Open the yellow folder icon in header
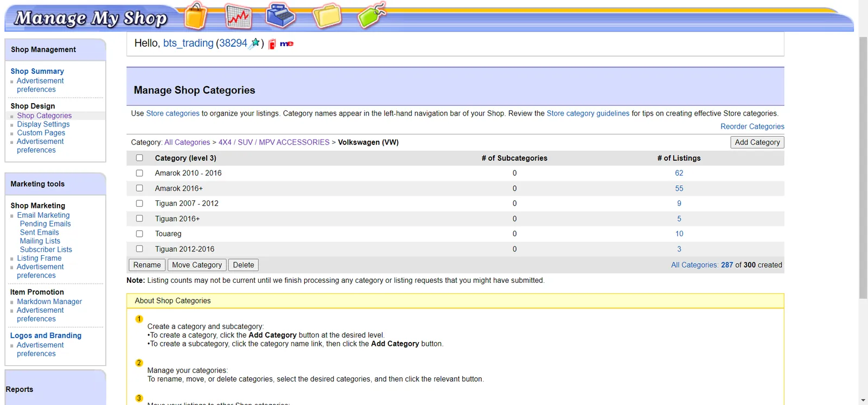 coord(327,16)
